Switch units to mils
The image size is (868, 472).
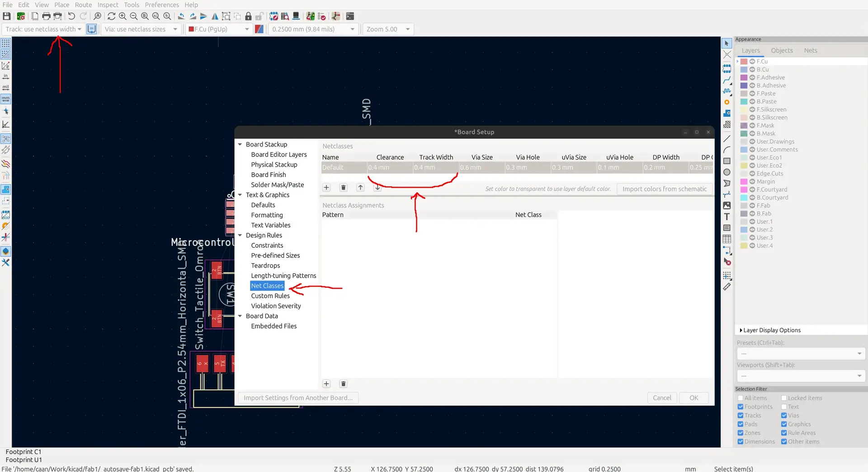[5, 88]
